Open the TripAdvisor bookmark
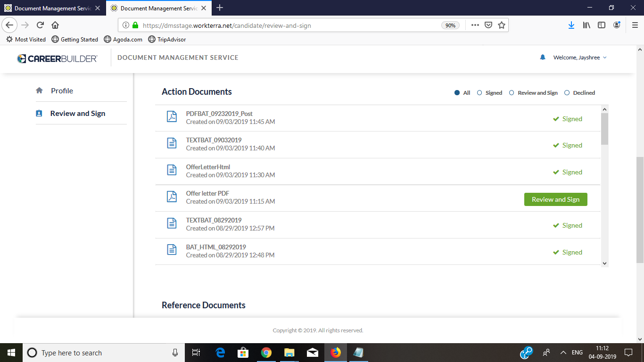 167,40
